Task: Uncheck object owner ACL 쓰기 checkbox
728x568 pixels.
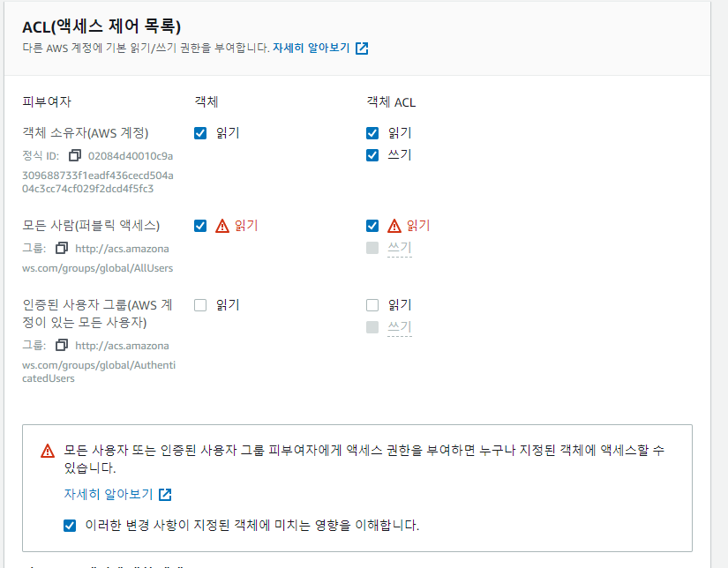Action: click(x=372, y=155)
